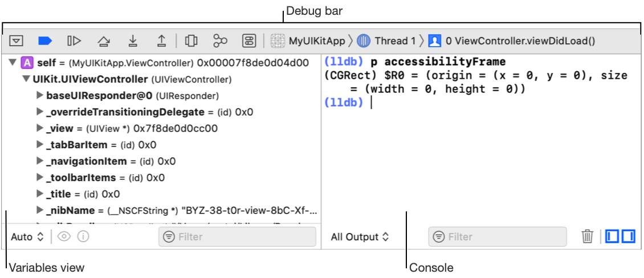The height and width of the screenshot is (278, 644).
Task: Clear the console with trash icon
Action: 588,236
